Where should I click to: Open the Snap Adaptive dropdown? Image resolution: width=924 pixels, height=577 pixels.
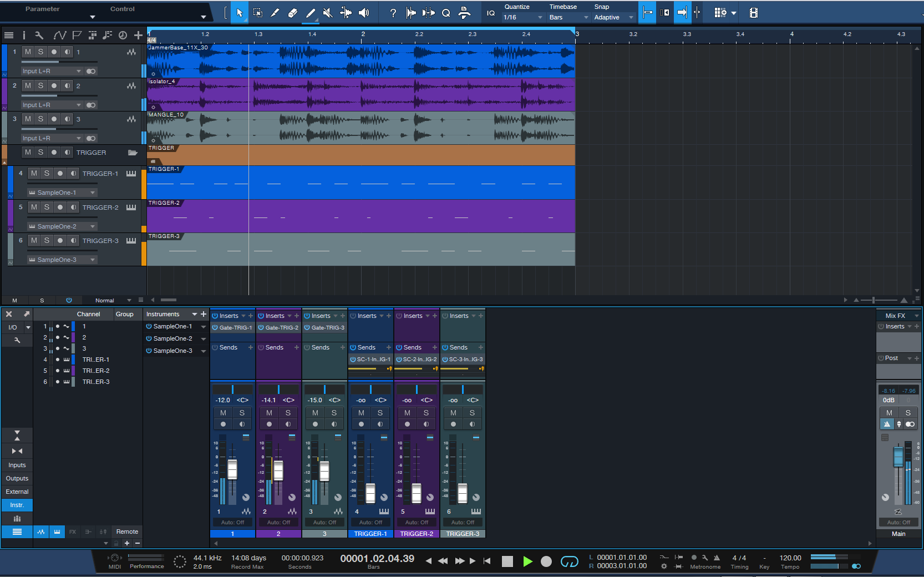click(x=613, y=17)
